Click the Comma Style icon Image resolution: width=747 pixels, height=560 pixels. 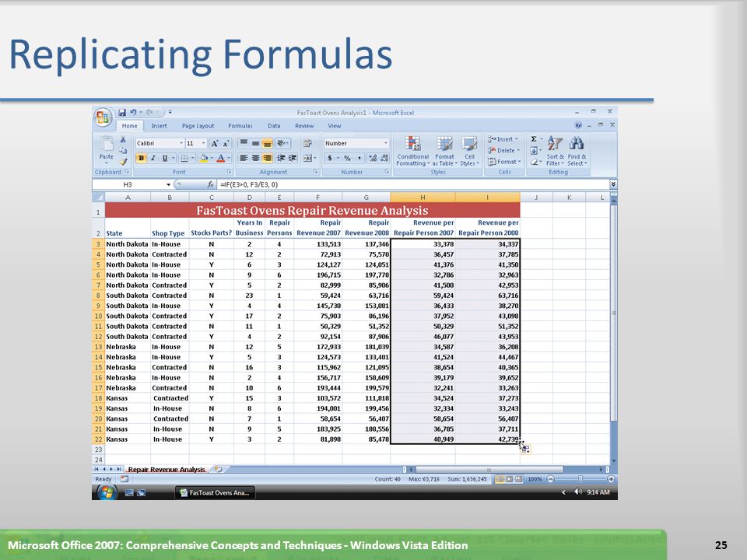[359, 158]
